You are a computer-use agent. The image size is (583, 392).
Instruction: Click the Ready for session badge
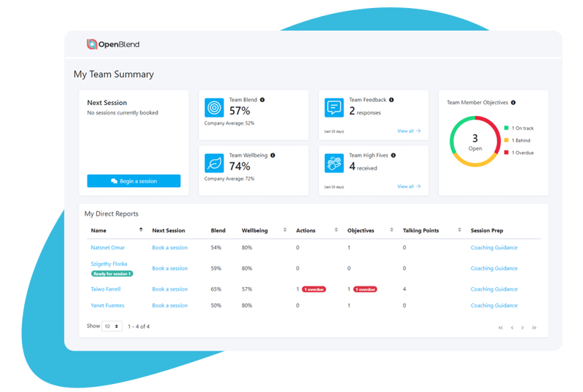coord(112,274)
